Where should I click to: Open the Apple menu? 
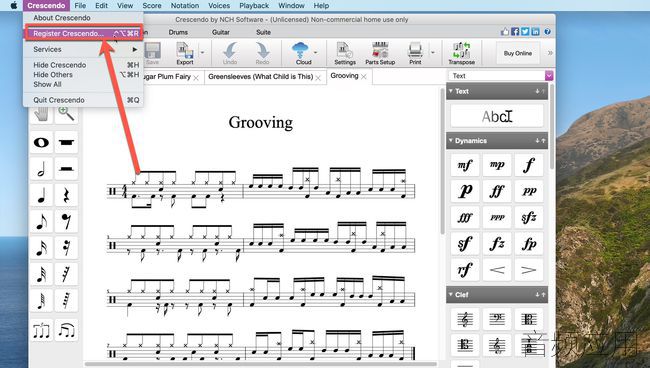[x=14, y=5]
